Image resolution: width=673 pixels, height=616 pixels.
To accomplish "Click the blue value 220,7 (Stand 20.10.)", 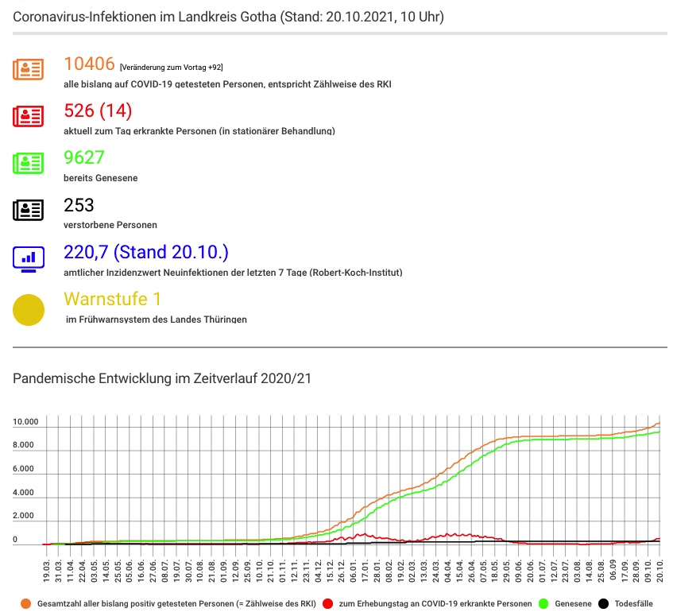I will [146, 252].
